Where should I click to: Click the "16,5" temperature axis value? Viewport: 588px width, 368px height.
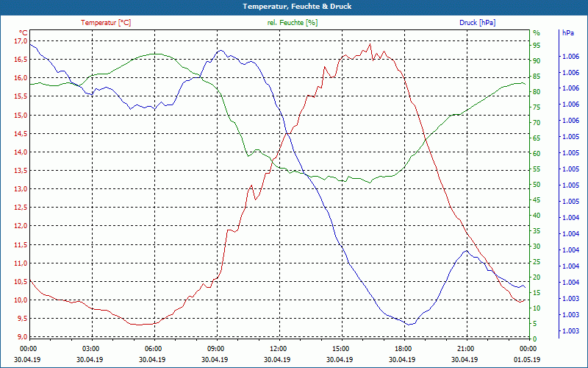click(x=21, y=60)
